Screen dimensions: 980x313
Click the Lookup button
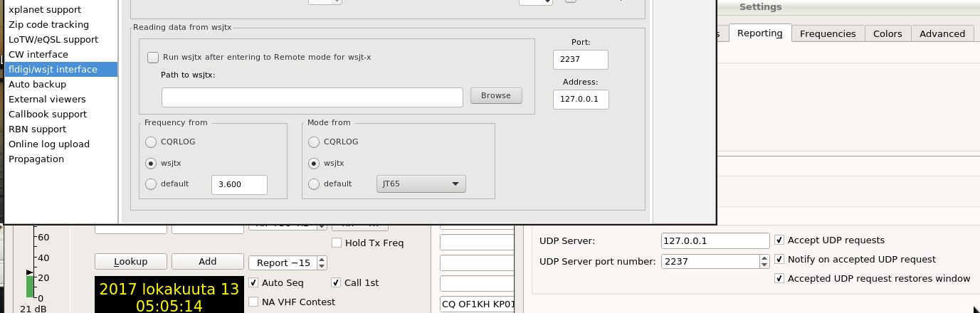coord(131,262)
